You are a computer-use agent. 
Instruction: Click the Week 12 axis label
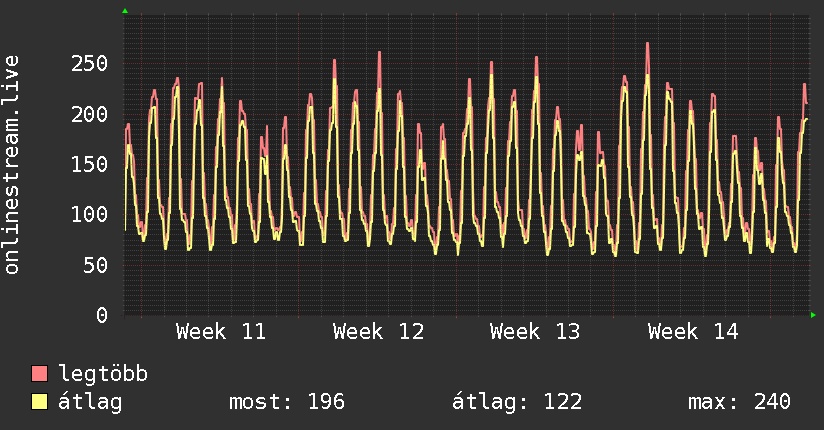pos(378,332)
